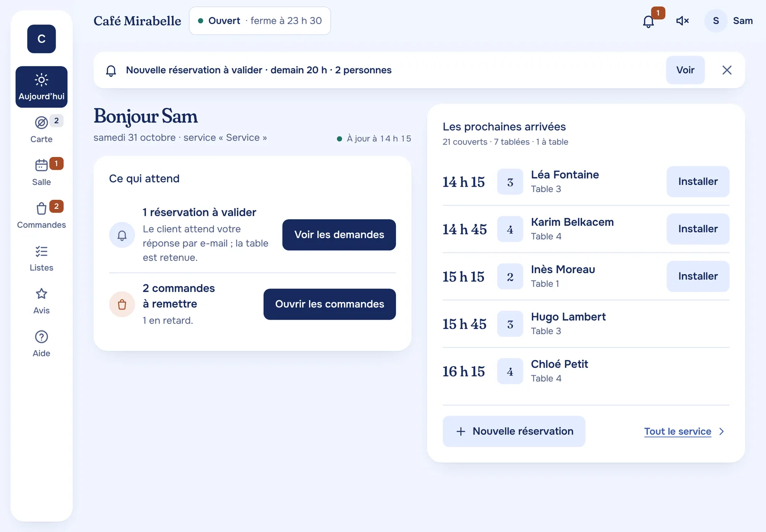The height and width of the screenshot is (532, 766).
Task: Click the party size 4 badge for Karim Belkacem
Action: [x=510, y=229]
